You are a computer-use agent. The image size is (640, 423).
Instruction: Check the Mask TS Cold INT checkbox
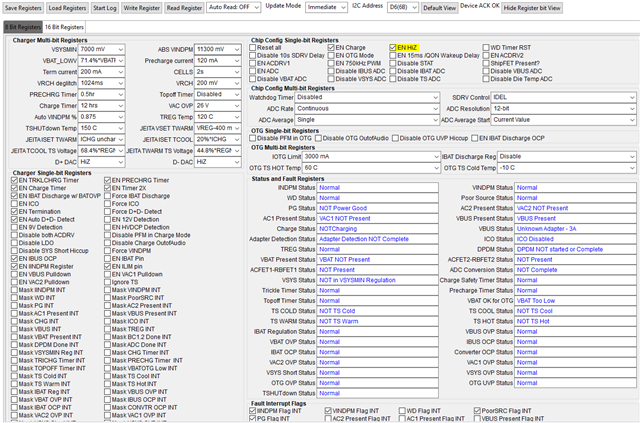pos(14,376)
